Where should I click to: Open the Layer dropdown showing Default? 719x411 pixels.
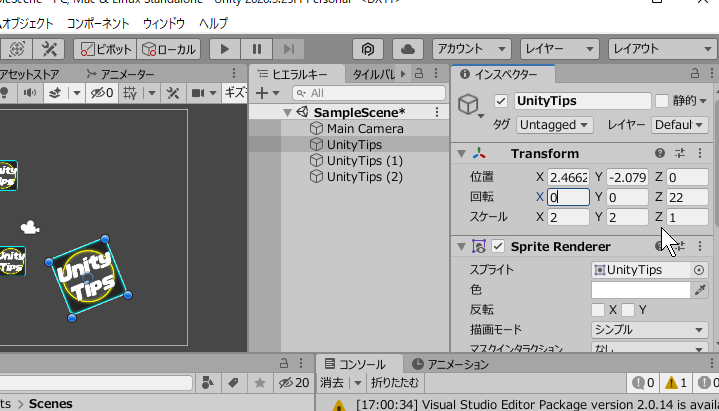tap(679, 125)
